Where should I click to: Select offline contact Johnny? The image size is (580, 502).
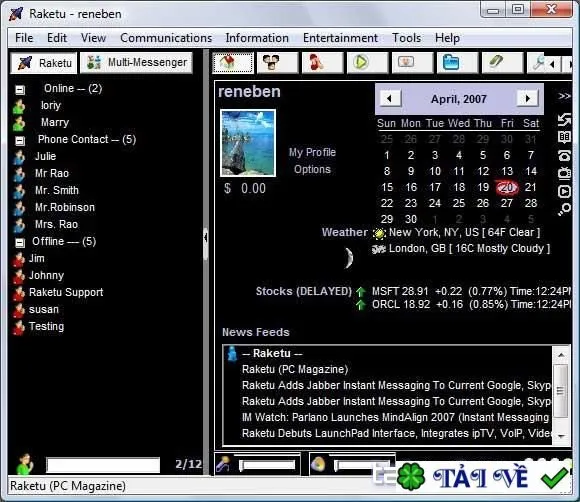[46, 276]
